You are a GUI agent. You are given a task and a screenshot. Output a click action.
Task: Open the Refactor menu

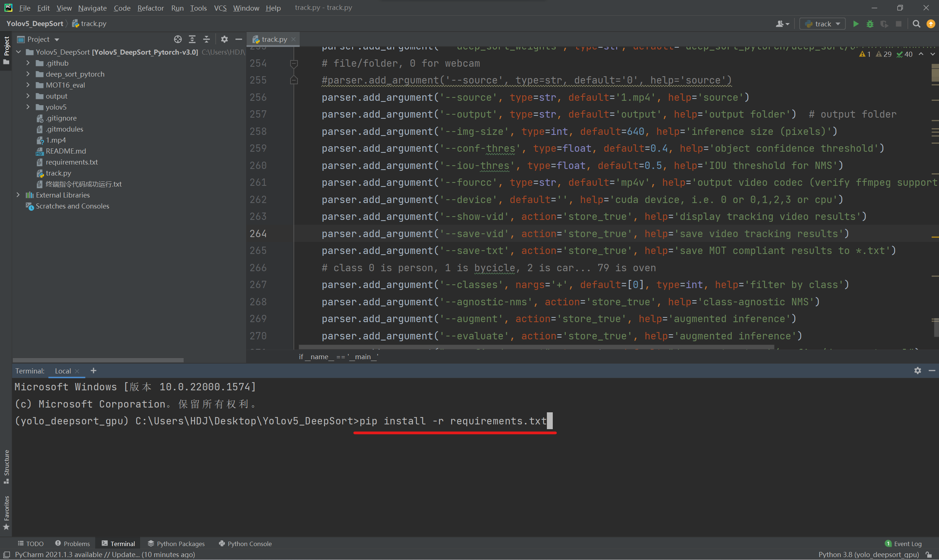150,8
